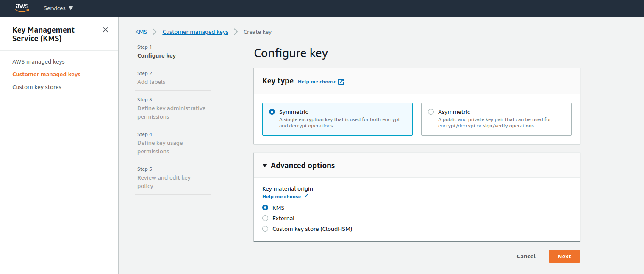The width and height of the screenshot is (644, 274).
Task: Close the Key Management Service side panel
Action: click(105, 30)
